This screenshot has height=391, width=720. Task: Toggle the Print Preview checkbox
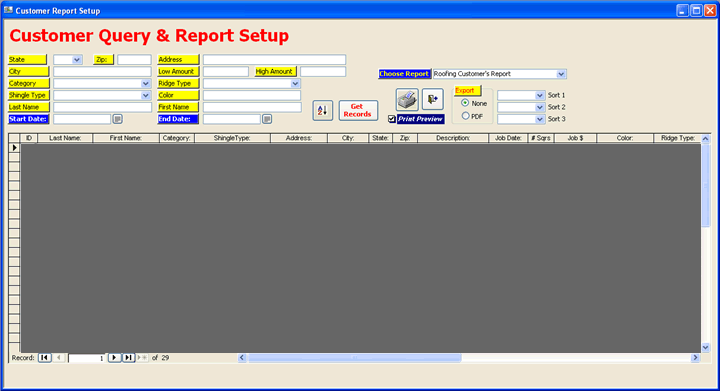click(x=392, y=119)
